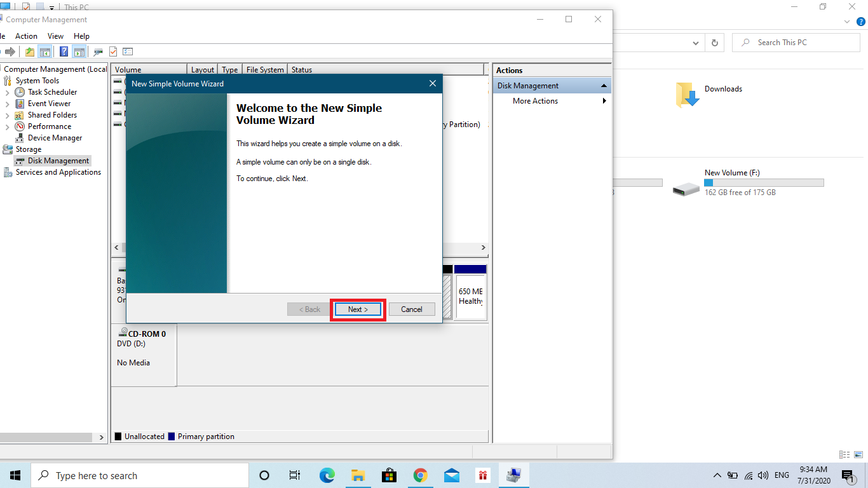Open Chrome from the taskbar
The height and width of the screenshot is (488, 868).
click(420, 475)
